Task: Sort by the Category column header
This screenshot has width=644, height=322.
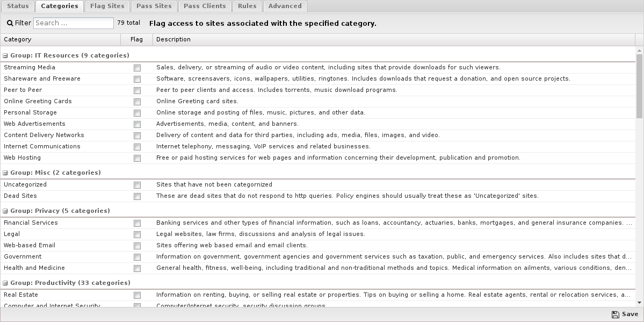Action: pos(60,39)
